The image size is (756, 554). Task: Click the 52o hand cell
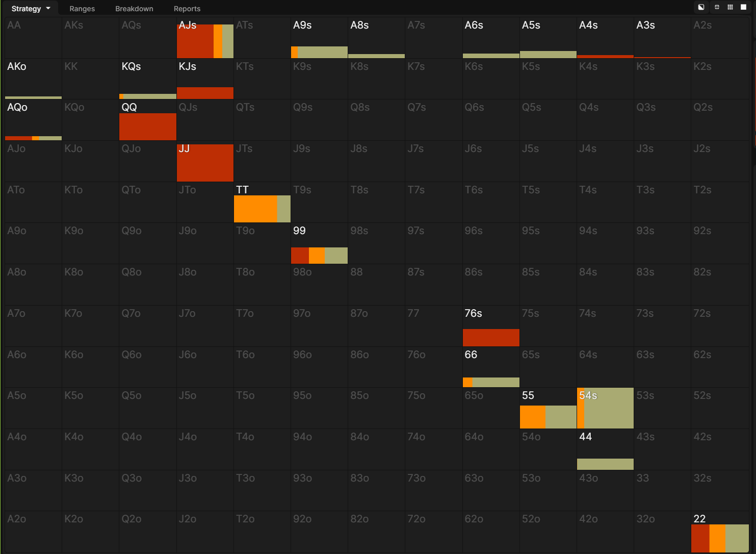[x=548, y=532]
